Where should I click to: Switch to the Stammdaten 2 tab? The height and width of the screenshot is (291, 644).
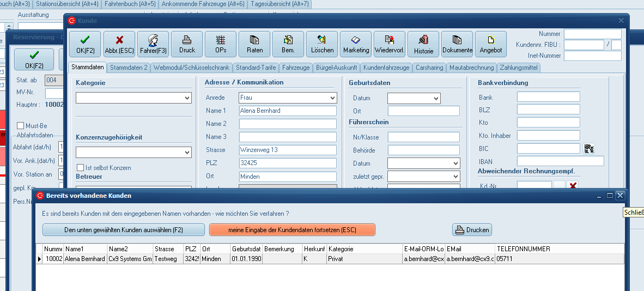point(129,68)
